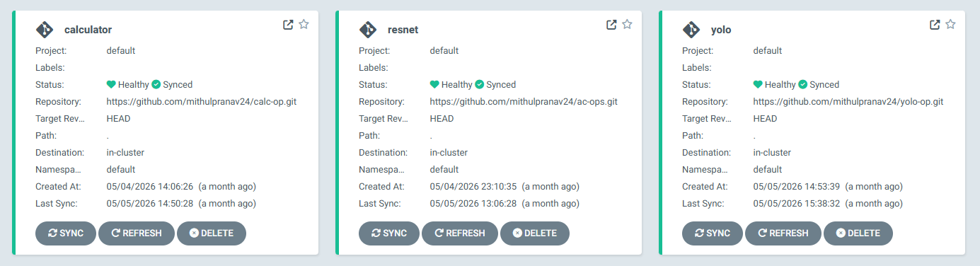Click the calc-op.git repository URL

click(x=202, y=102)
